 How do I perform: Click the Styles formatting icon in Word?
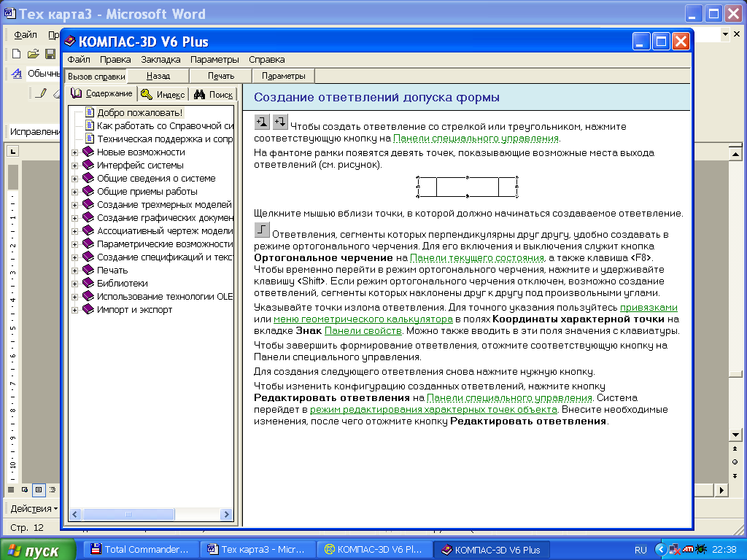[x=17, y=74]
